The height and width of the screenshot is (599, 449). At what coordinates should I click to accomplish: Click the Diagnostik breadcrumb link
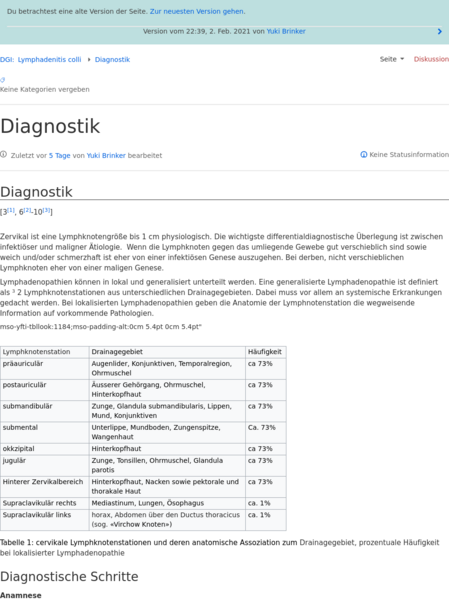click(x=112, y=60)
